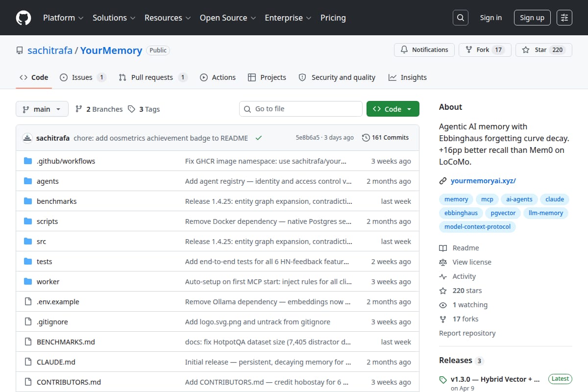The height and width of the screenshot is (392, 588).
Task: Open Report repository link
Action: (467, 333)
